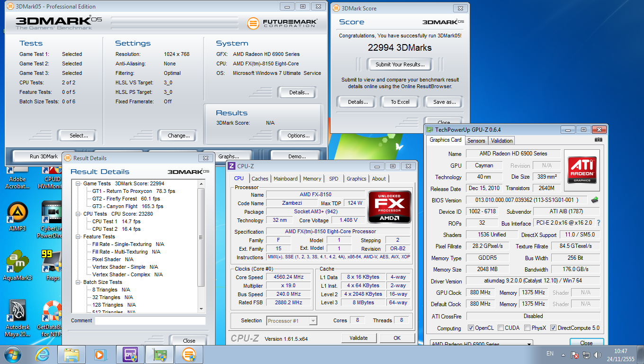Open CyberLink PowerDirector desktop icon
The height and width of the screenshot is (364, 644).
52,219
